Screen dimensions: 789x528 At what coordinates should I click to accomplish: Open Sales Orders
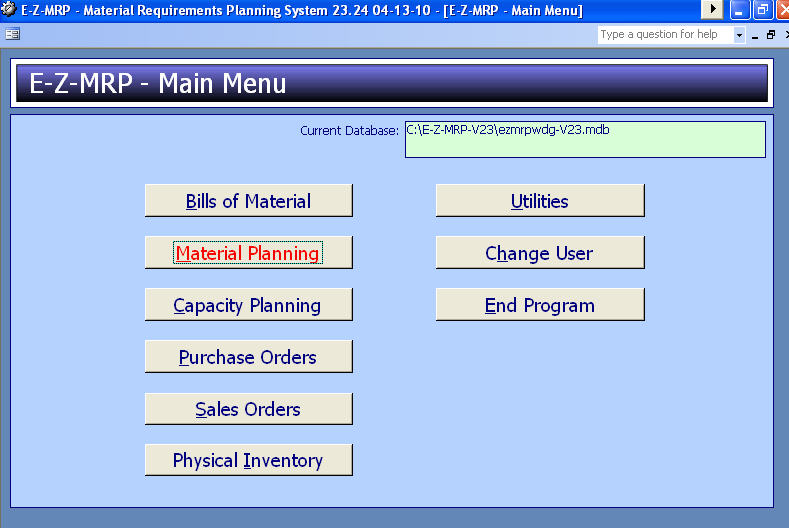tap(249, 409)
